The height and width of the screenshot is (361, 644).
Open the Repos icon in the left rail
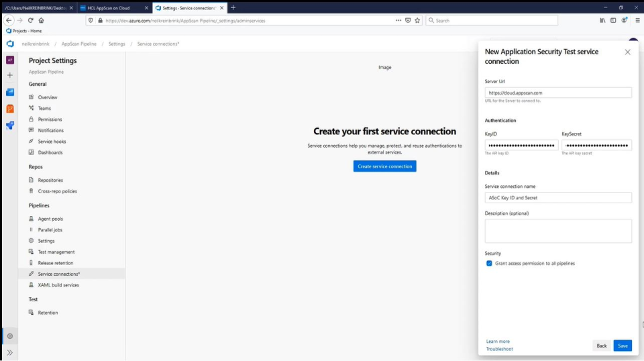(x=10, y=109)
